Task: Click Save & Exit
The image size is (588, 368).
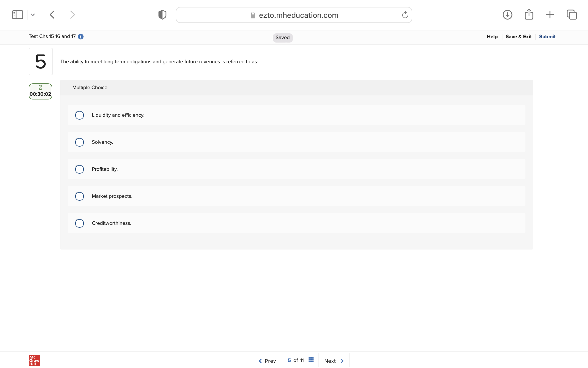Action: tap(518, 37)
